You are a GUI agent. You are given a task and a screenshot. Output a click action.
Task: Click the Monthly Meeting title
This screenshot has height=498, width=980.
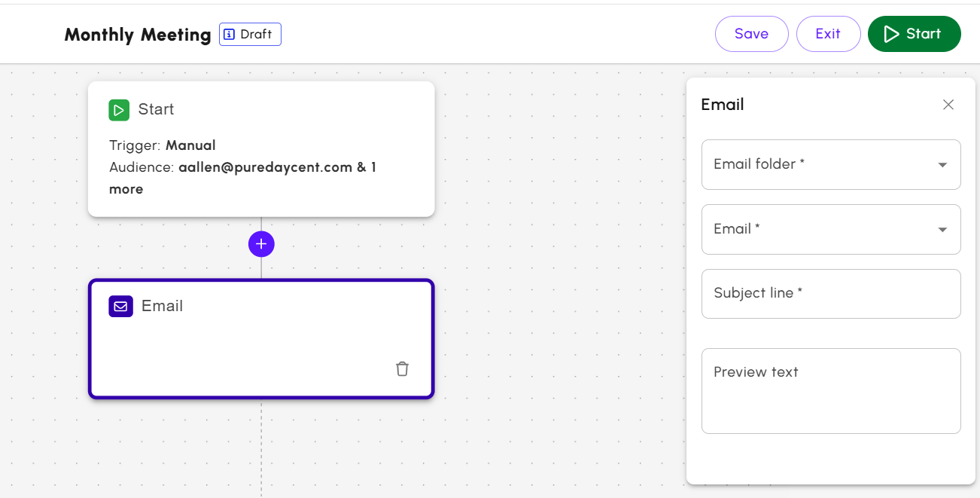coord(138,35)
